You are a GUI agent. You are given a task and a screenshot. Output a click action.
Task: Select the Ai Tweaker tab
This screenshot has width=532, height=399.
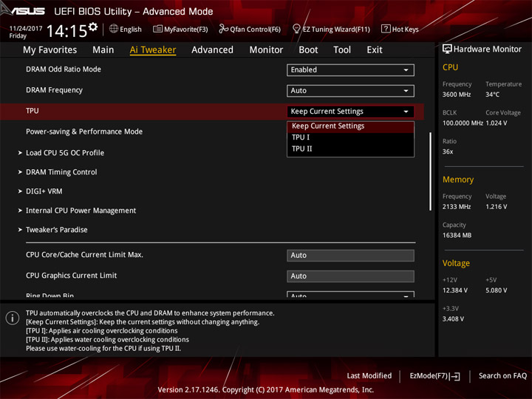tap(153, 50)
